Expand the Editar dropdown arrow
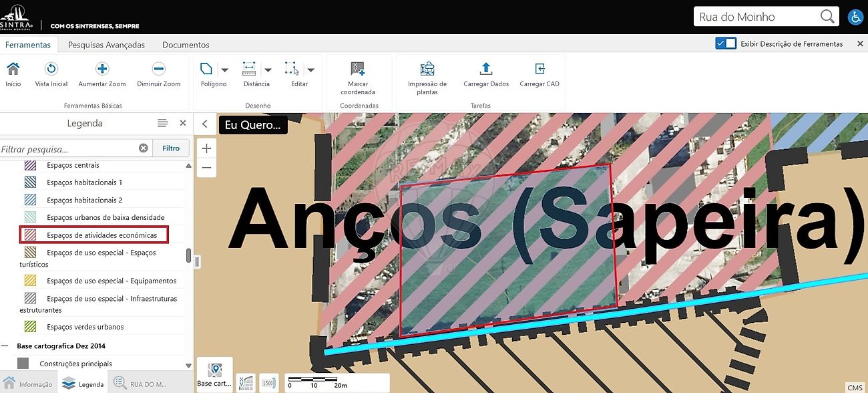 point(310,70)
